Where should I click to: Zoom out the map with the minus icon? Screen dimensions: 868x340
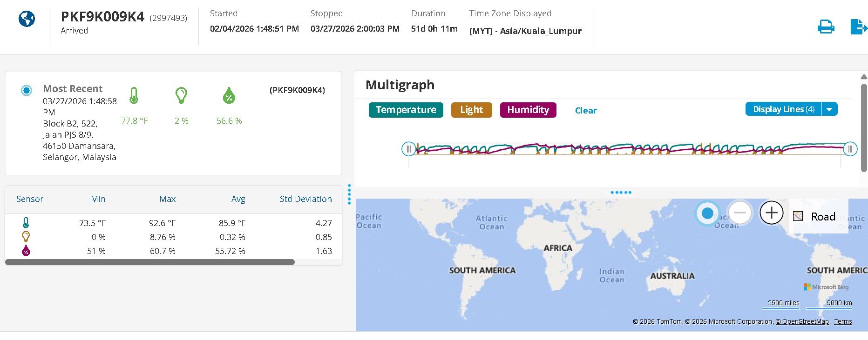pos(739,213)
